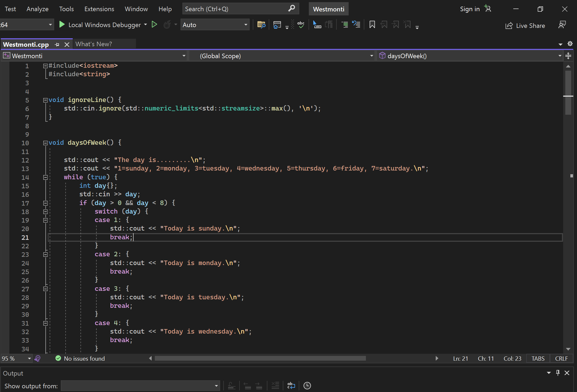577x392 pixels.
Task: Click the send feedback smiley icon
Action: (562, 24)
